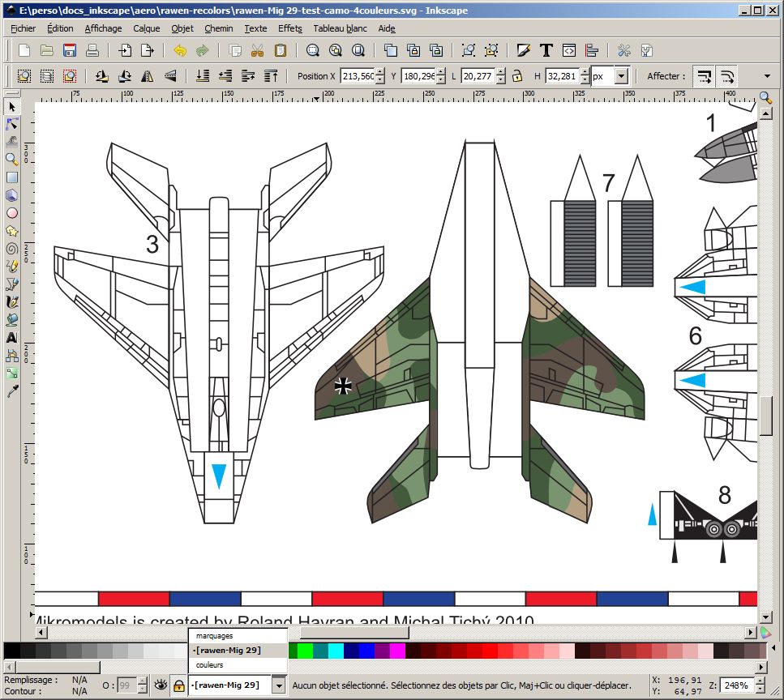Select the Rectangle tool
The width and height of the screenshot is (784, 700).
12,177
